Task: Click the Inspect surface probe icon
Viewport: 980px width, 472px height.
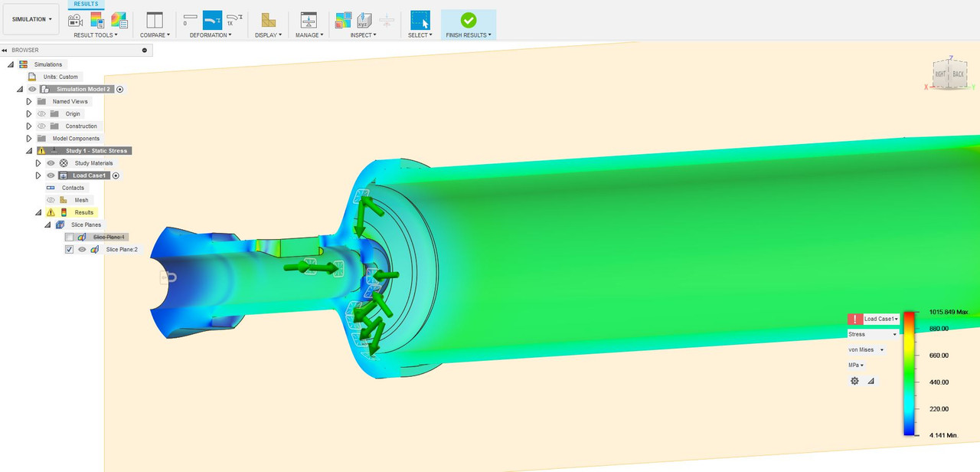Action: [x=343, y=20]
